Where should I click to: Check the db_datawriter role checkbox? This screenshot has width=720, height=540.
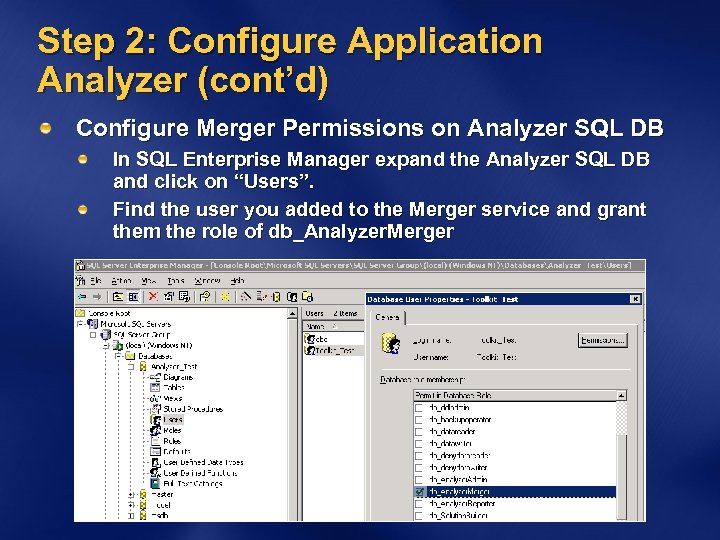(x=419, y=444)
